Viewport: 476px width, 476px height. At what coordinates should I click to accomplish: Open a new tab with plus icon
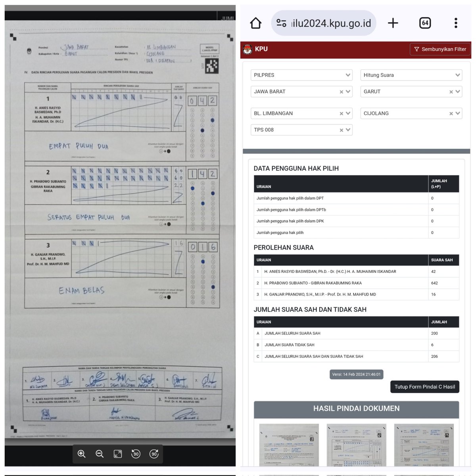click(393, 23)
